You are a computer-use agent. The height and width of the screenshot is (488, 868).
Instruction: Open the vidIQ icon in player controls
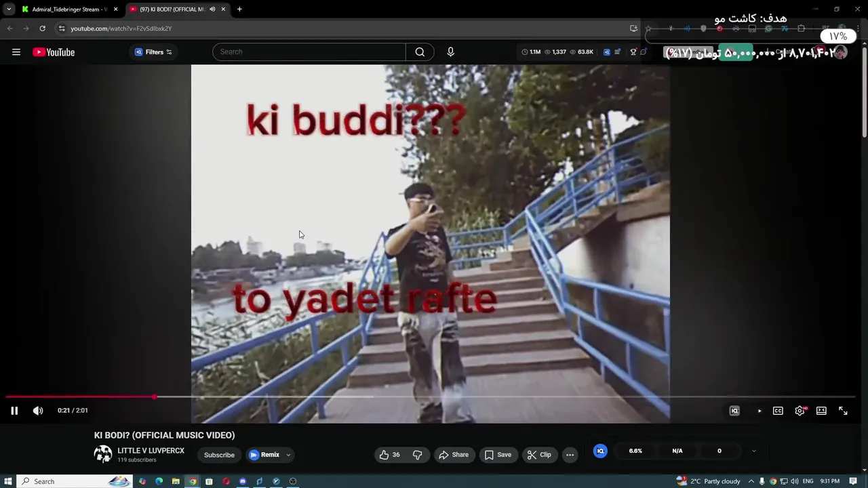pyautogui.click(x=734, y=411)
